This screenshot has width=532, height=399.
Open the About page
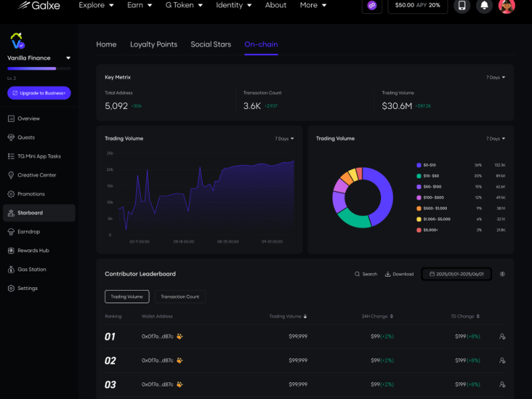coord(275,5)
